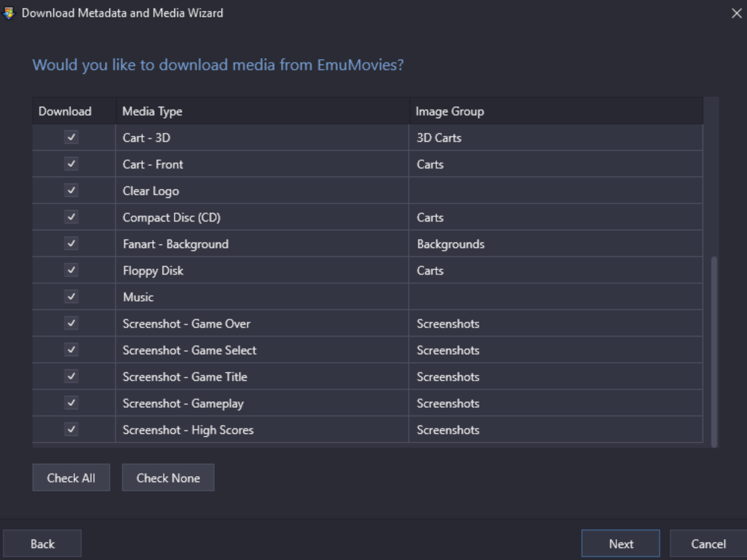The height and width of the screenshot is (560, 747).
Task: Select the 'Compact Disc (CD)' text
Action: (172, 218)
